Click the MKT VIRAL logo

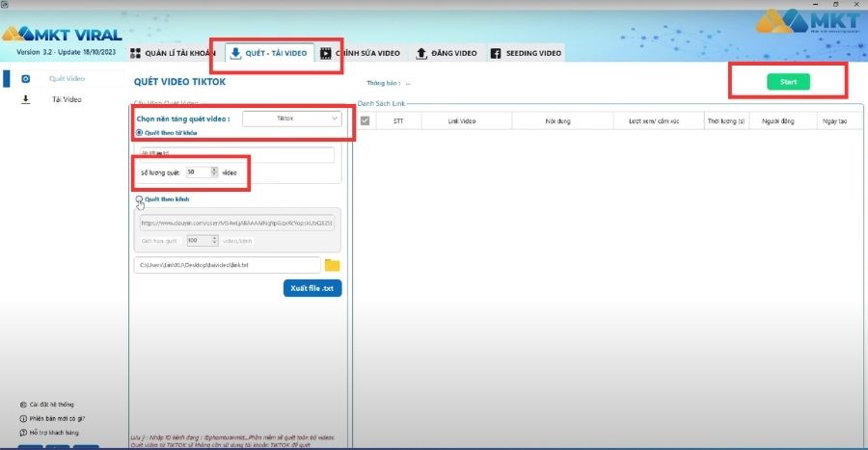(62, 35)
